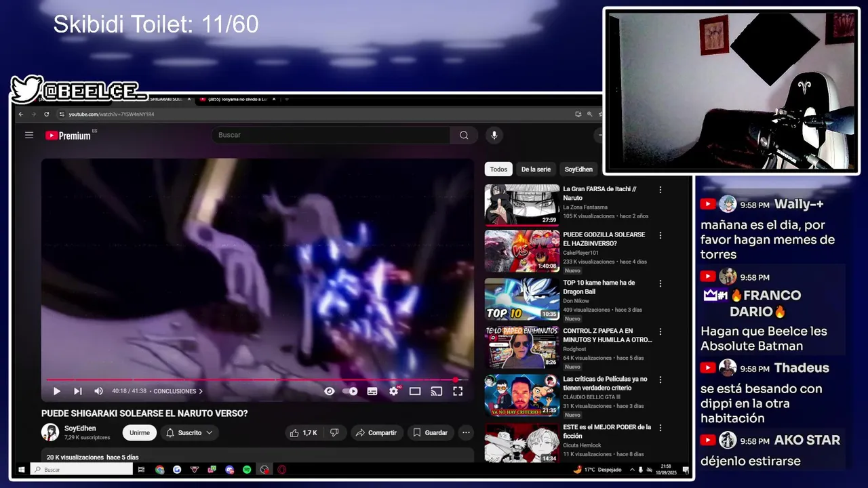Open video settings gear
This screenshot has height=488, width=868.
(x=393, y=391)
